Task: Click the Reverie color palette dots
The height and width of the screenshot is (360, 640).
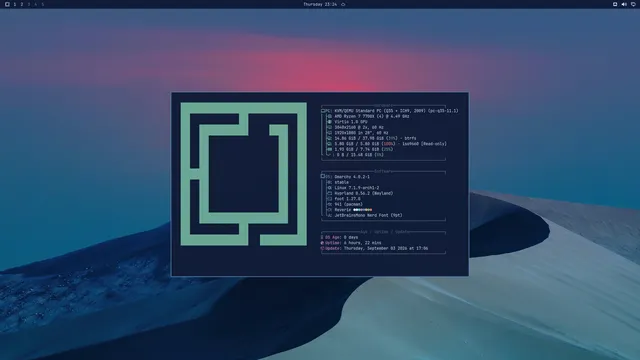Action: pyautogui.click(x=362, y=210)
